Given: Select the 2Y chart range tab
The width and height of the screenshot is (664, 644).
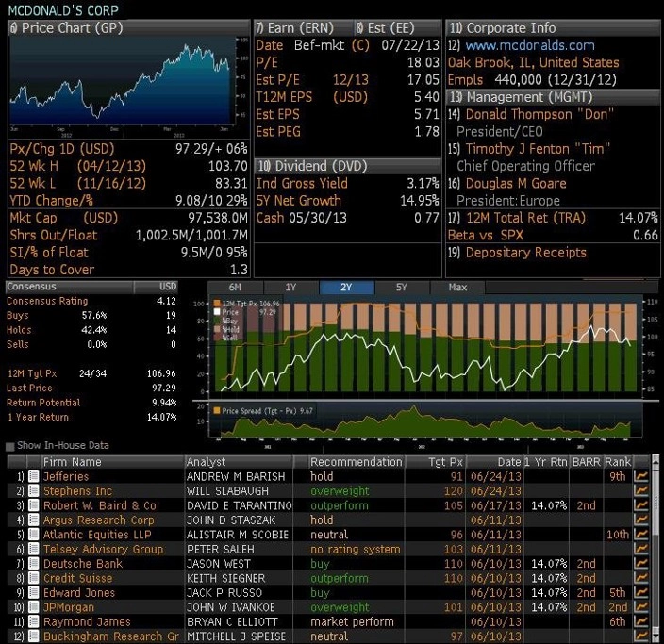Looking at the screenshot, I should coord(346,287).
